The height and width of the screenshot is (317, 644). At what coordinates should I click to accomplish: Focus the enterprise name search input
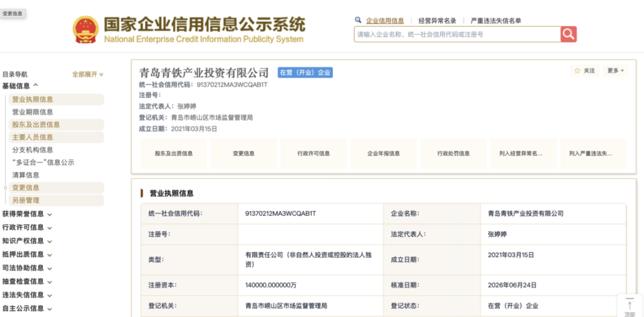point(457,34)
